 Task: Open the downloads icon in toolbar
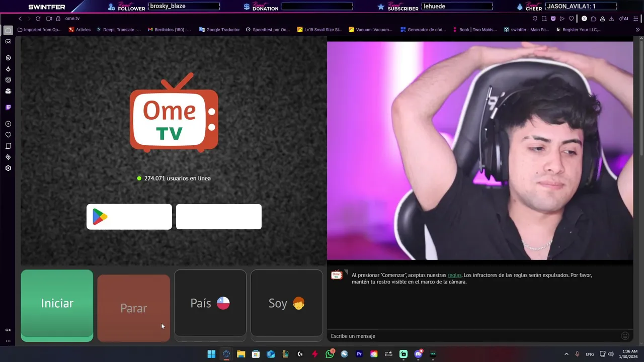pyautogui.click(x=612, y=19)
